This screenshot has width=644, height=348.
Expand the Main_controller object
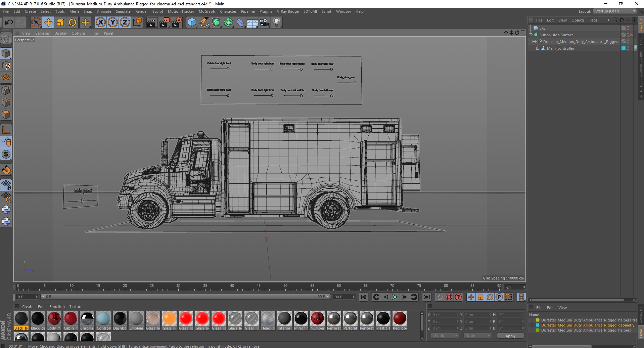(538, 48)
